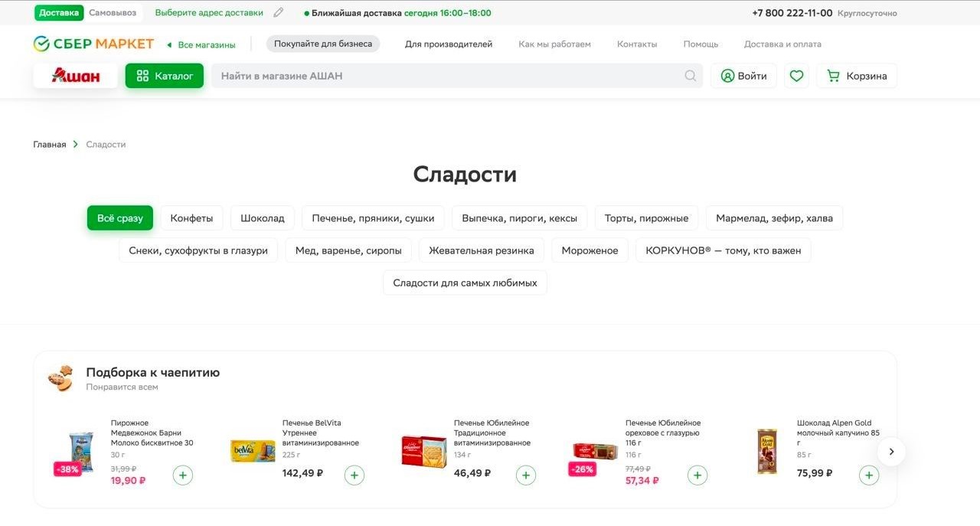
Task: Open favorites via the heart icon
Action: [x=796, y=76]
